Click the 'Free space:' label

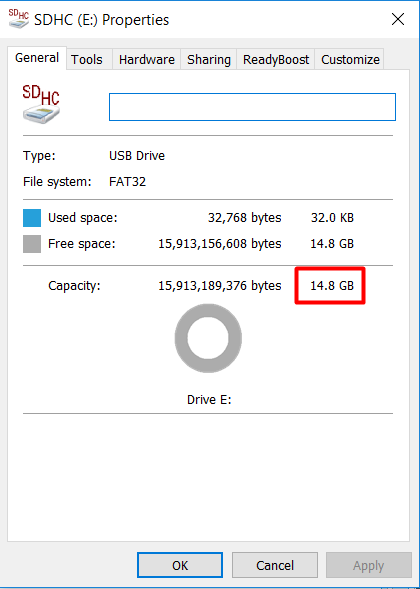tap(82, 244)
